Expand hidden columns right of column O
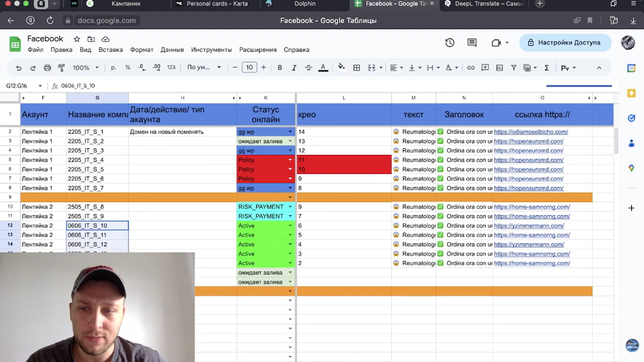644x362 pixels. 596,98
